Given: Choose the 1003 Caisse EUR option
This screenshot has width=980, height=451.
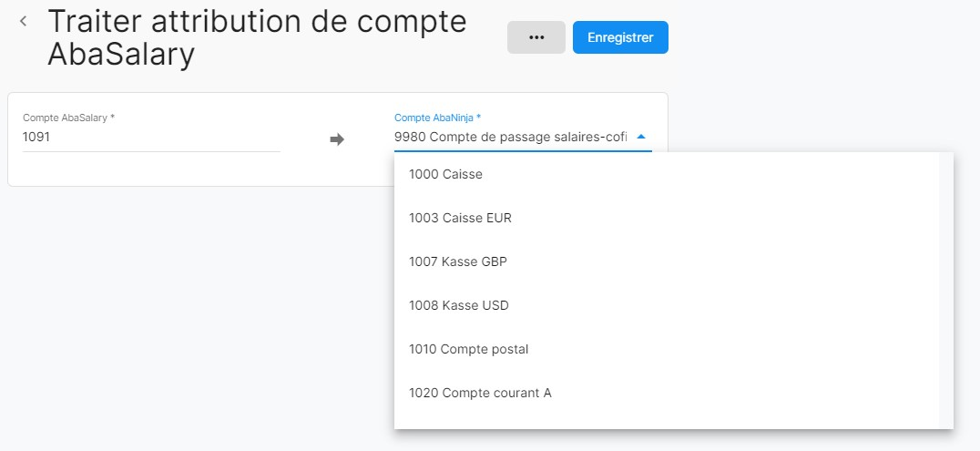Looking at the screenshot, I should pyautogui.click(x=454, y=218).
